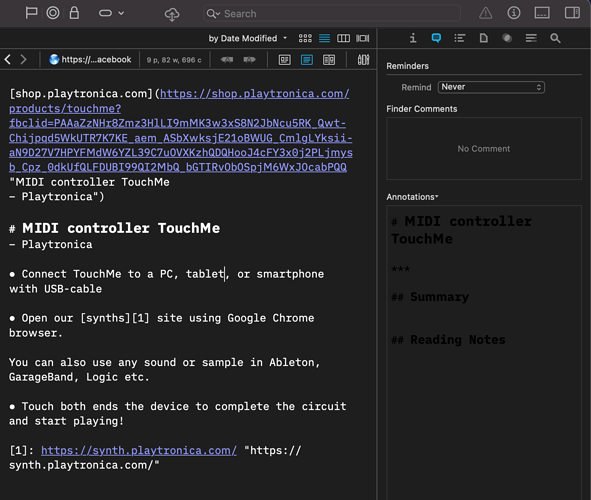The image size is (591, 500).
Task: Click the cloud sync icon
Action: 172,14
